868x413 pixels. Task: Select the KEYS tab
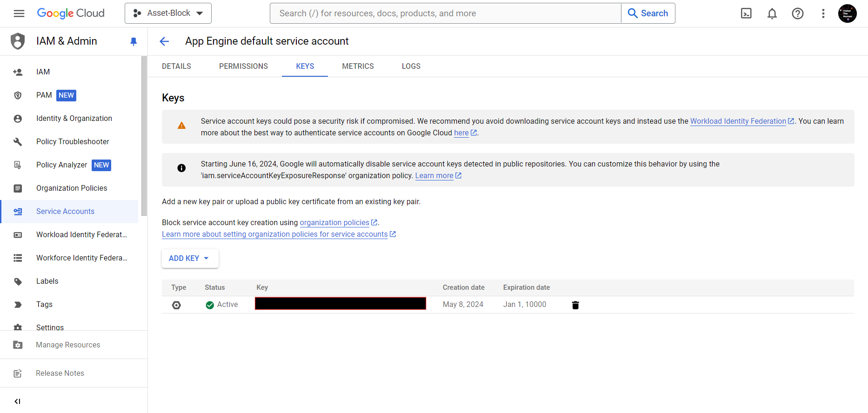[x=305, y=67]
